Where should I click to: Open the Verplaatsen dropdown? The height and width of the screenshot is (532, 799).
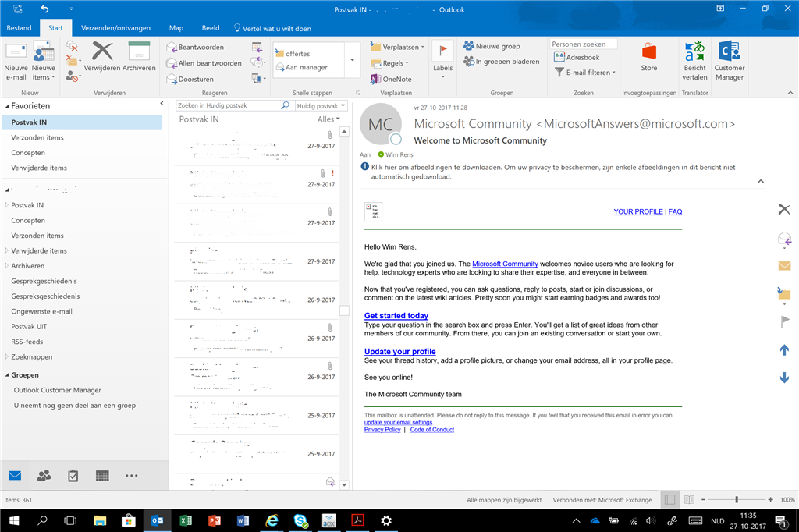click(x=397, y=47)
